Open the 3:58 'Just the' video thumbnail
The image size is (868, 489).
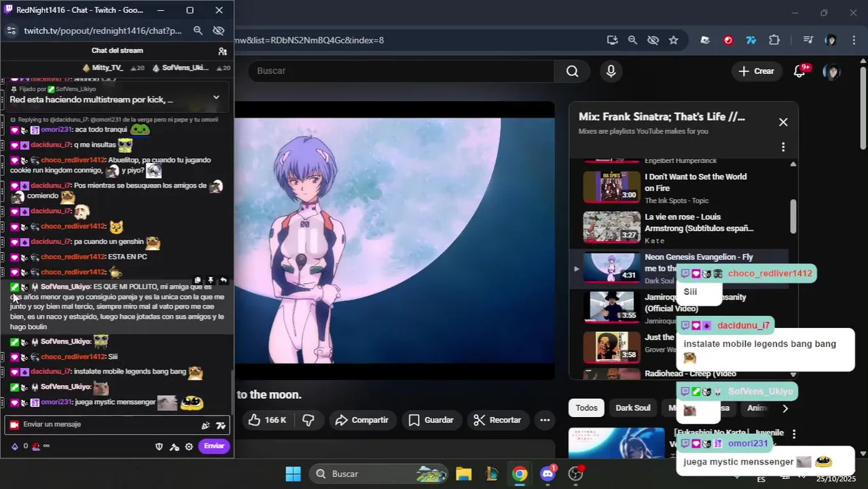612,347
